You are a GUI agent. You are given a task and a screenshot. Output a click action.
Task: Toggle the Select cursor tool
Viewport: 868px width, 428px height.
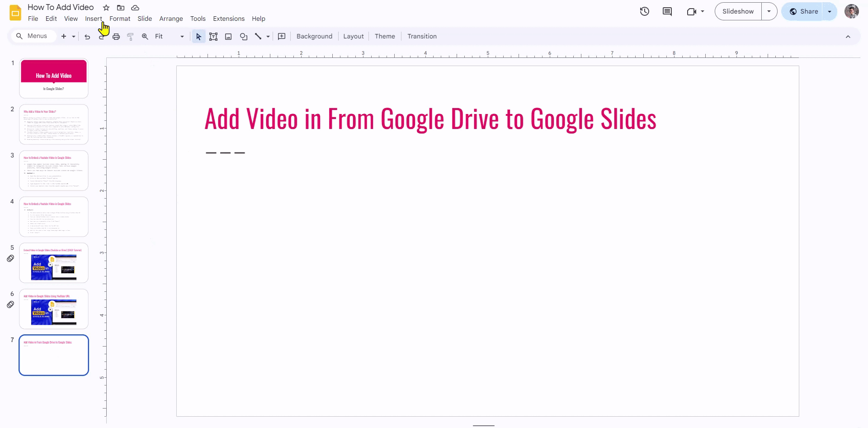pos(198,36)
